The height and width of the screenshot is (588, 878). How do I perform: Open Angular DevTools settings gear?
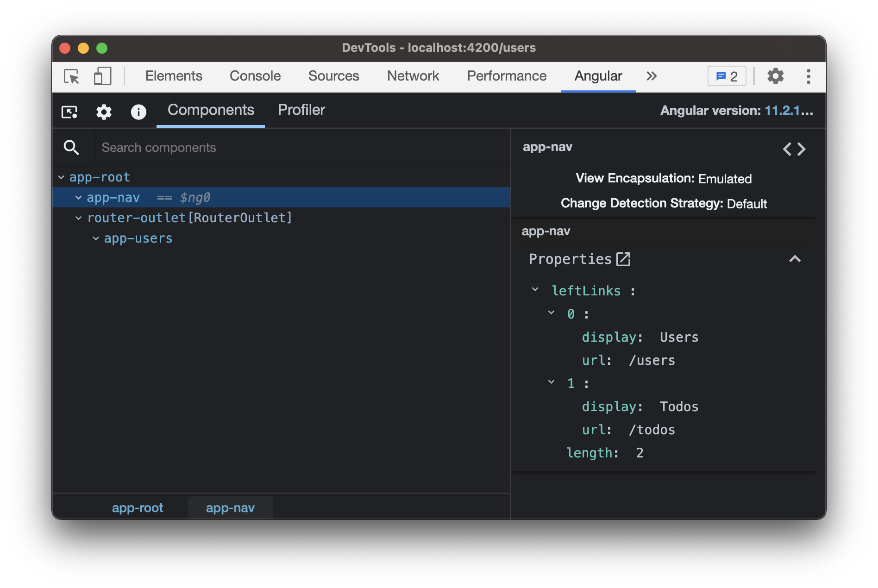coord(104,112)
